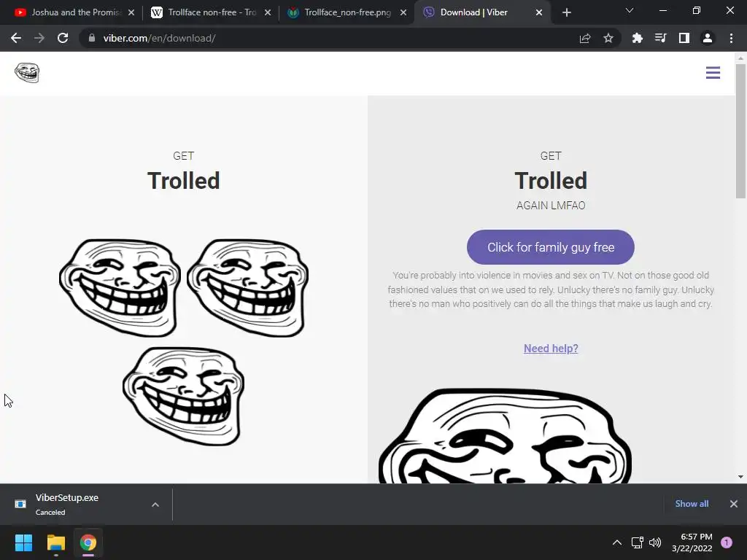The width and height of the screenshot is (747, 560).
Task: Open the Need help? link
Action: pyautogui.click(x=551, y=349)
